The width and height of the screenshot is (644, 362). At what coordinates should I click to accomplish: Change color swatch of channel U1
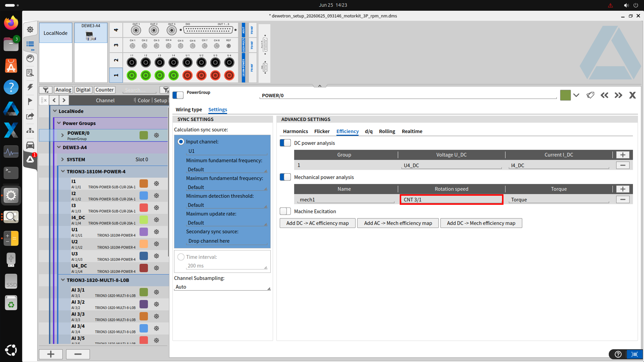coord(144,232)
